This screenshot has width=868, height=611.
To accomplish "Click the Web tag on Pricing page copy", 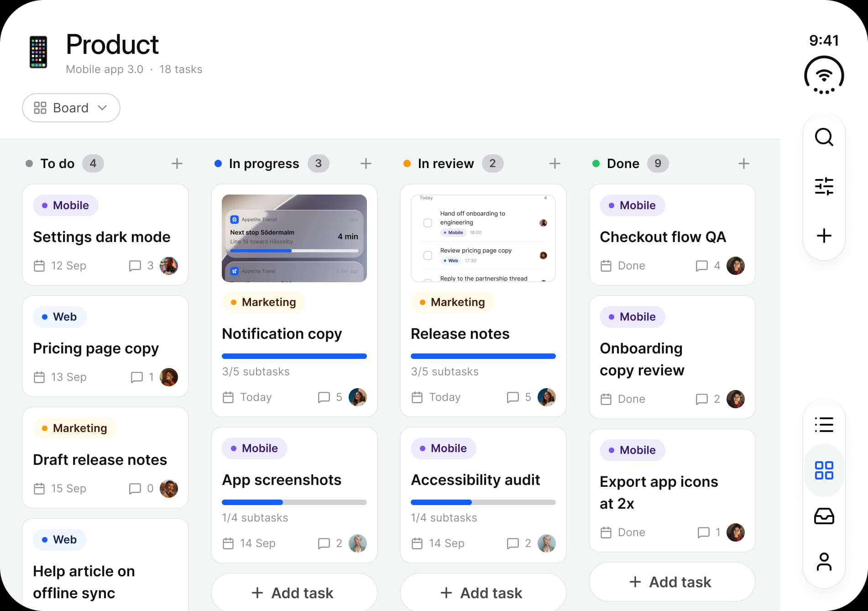I will pos(59,317).
